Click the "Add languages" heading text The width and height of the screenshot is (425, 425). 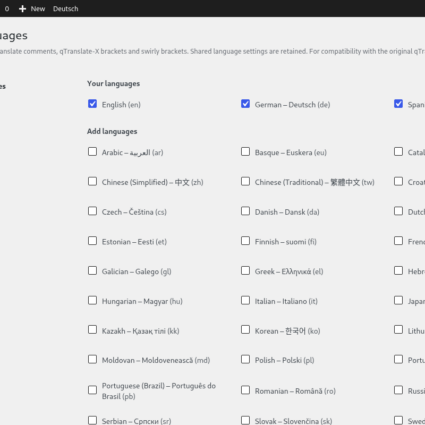[x=112, y=131]
